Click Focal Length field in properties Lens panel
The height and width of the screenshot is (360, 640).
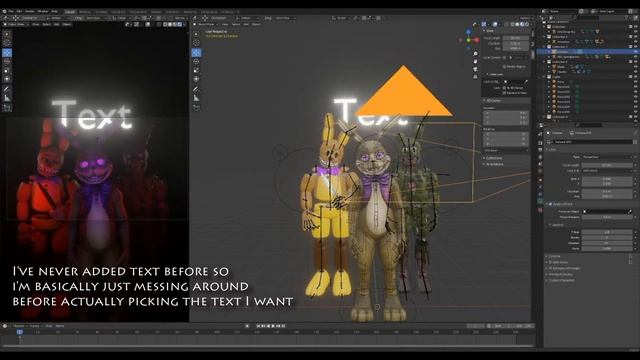coord(607,165)
